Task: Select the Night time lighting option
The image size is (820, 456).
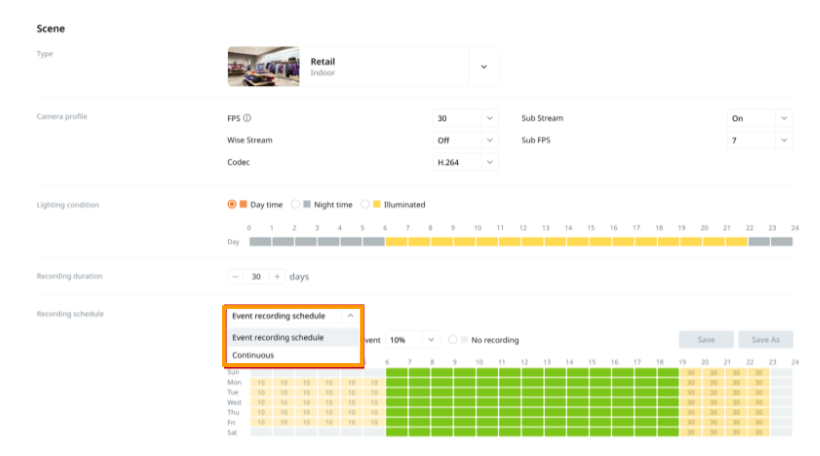Action: [x=295, y=204]
